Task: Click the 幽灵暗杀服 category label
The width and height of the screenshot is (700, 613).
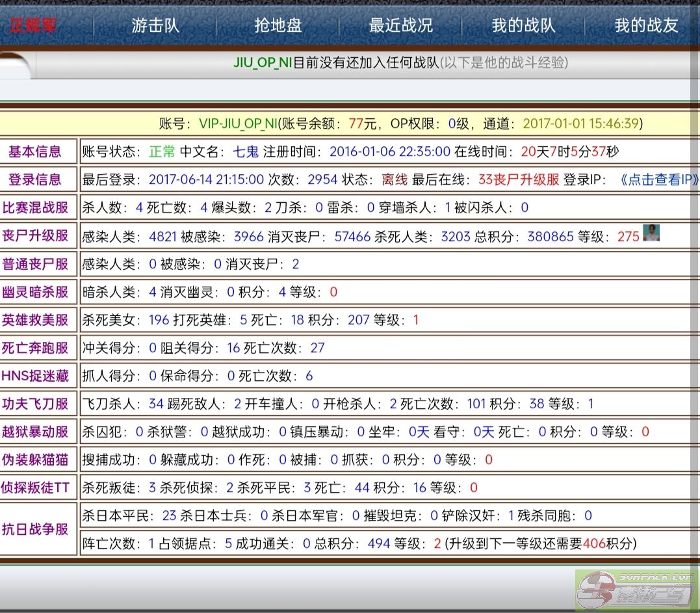Action: point(35,292)
